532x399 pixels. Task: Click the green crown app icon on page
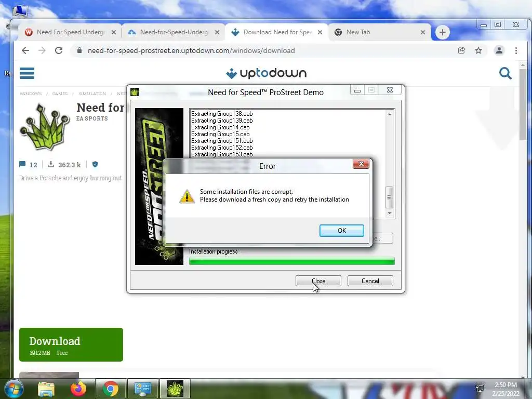coord(45,127)
